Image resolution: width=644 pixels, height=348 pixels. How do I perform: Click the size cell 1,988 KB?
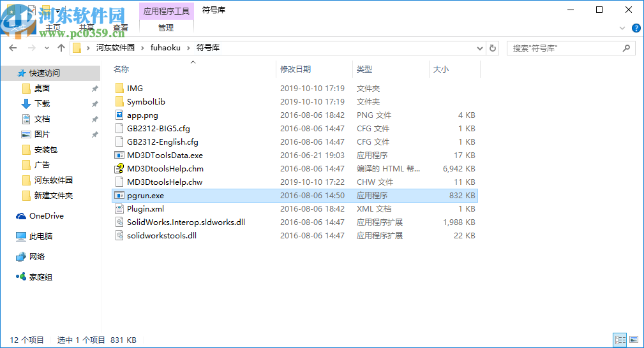point(459,222)
